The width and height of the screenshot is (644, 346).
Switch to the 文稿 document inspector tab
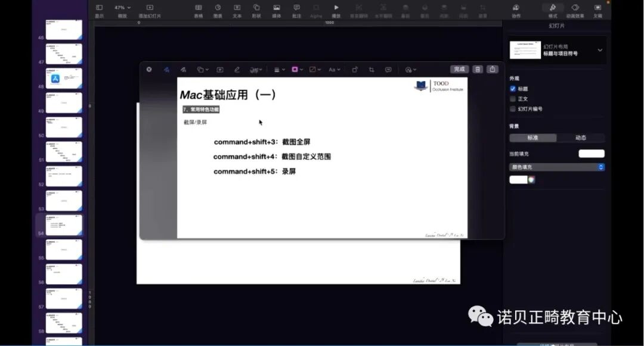(597, 7)
